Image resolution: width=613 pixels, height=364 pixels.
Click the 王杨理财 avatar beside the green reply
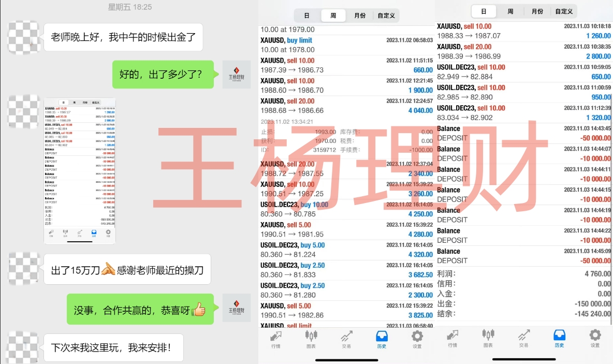point(236,74)
